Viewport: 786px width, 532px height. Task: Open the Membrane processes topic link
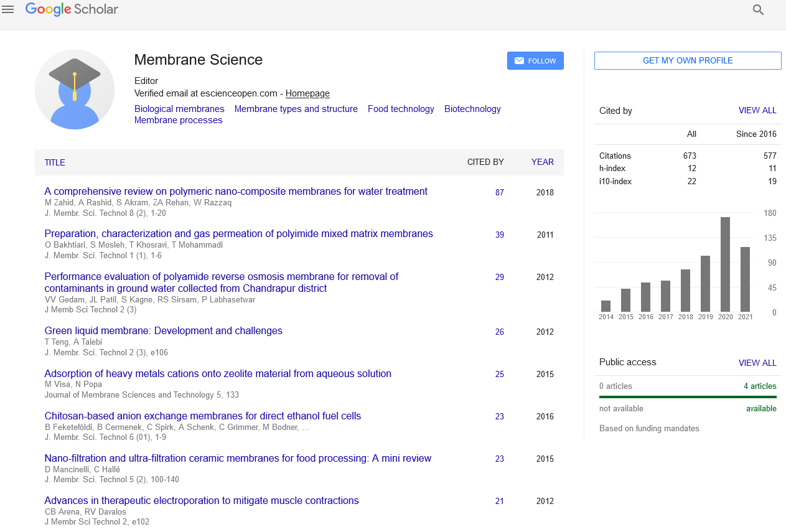(178, 120)
